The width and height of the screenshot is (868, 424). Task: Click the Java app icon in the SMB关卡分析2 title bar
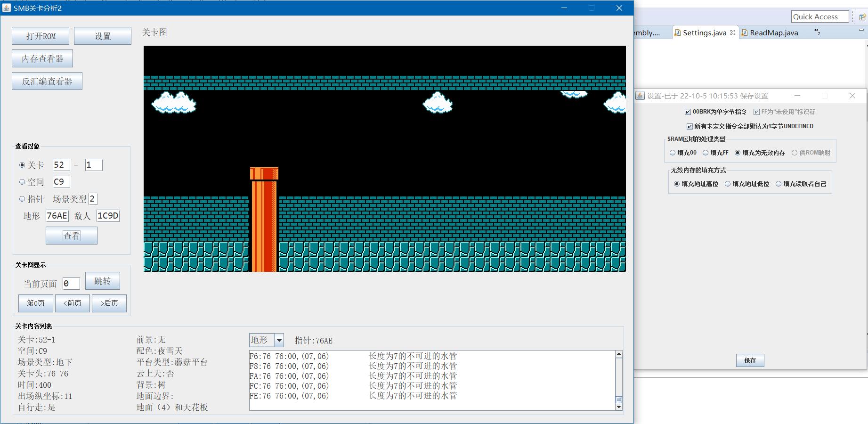coord(7,8)
